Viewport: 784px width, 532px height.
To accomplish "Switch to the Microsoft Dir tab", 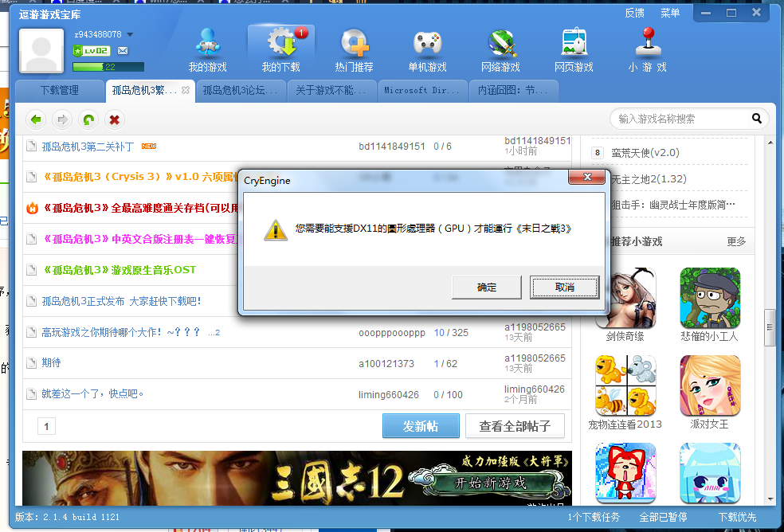I will pyautogui.click(x=422, y=91).
